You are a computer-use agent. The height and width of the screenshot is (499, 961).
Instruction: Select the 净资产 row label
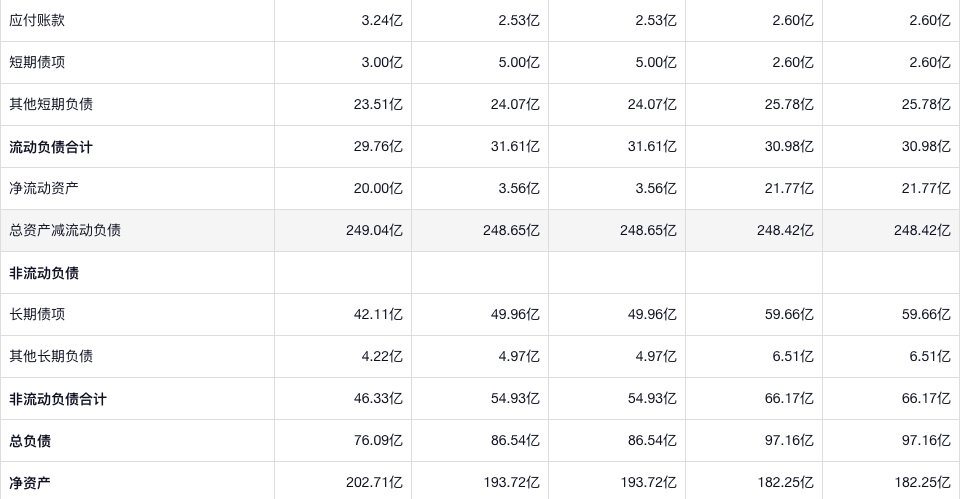click(31, 483)
